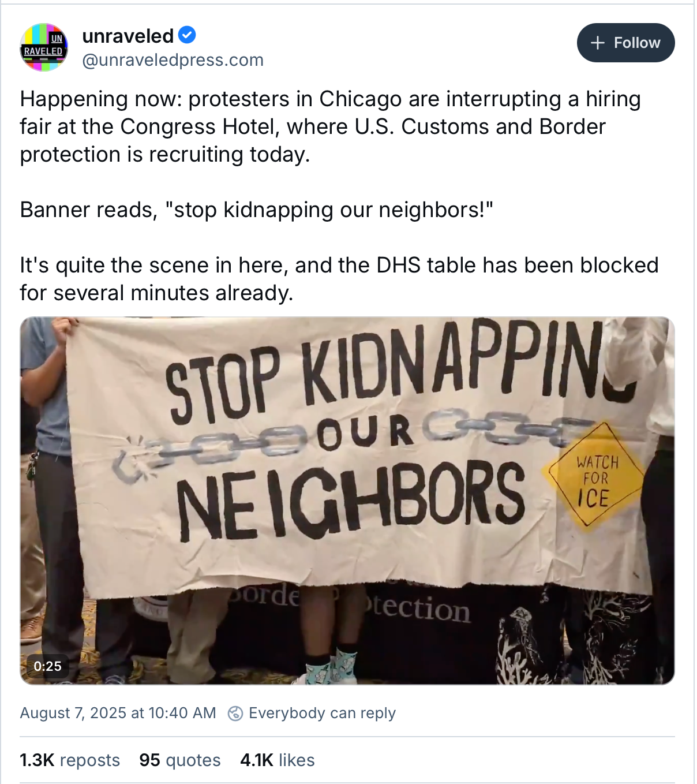Click the NEIGHBORS word on banner video
This screenshot has height=784, width=697.
[350, 499]
